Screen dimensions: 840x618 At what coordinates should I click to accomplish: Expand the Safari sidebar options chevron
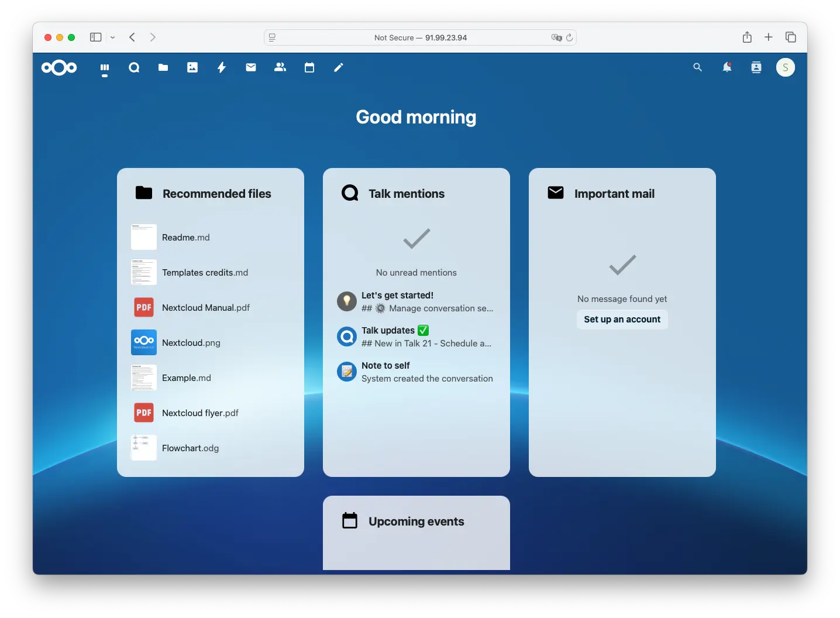113,37
